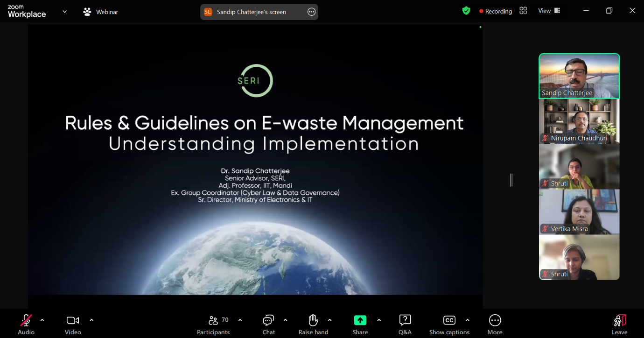Minimize the Zoom window

tap(586, 11)
